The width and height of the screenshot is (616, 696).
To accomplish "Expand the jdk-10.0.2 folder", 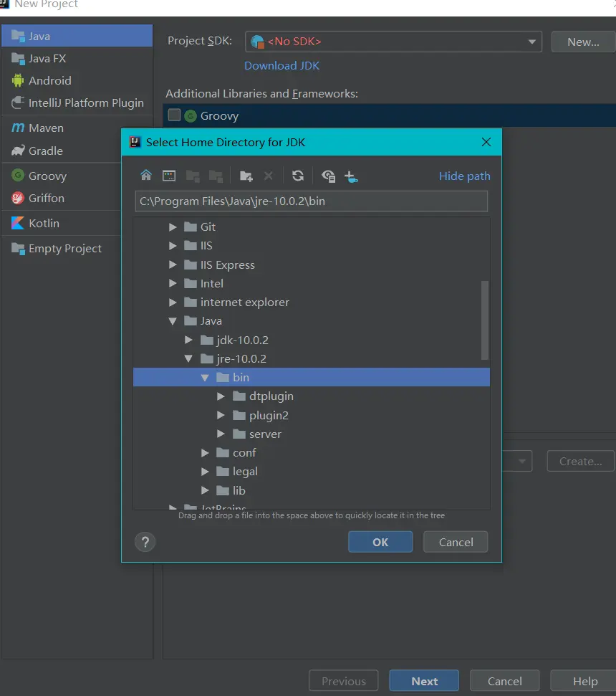I will pyautogui.click(x=188, y=340).
